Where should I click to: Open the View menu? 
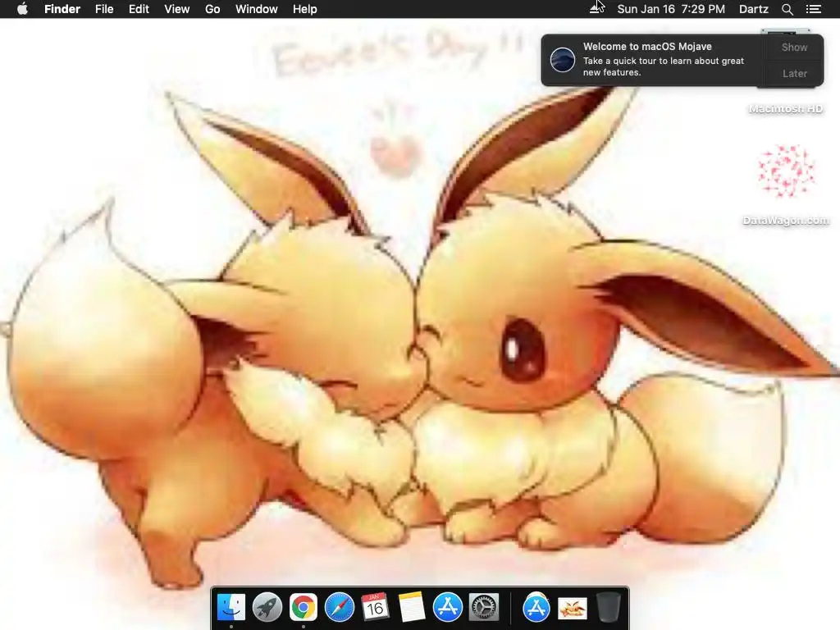click(x=177, y=9)
